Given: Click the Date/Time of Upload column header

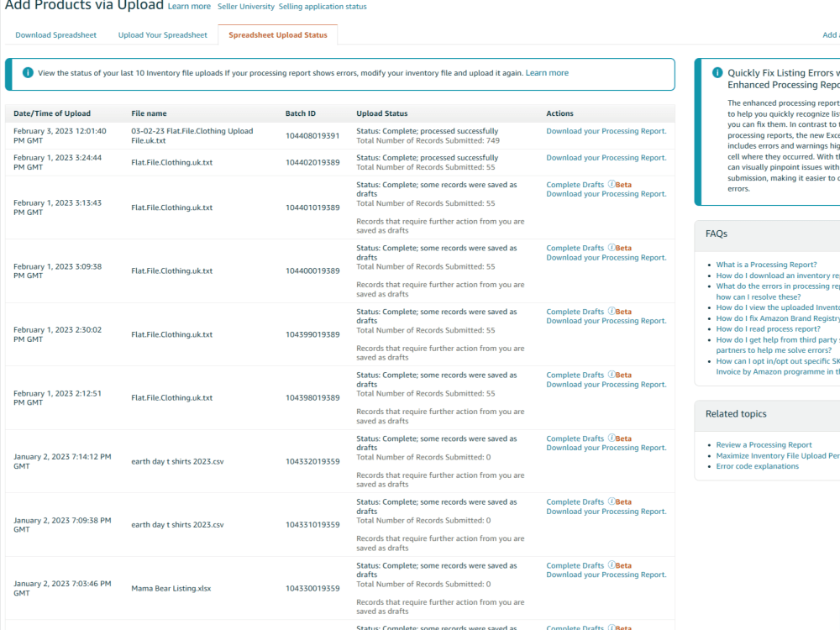Looking at the screenshot, I should coord(52,113).
